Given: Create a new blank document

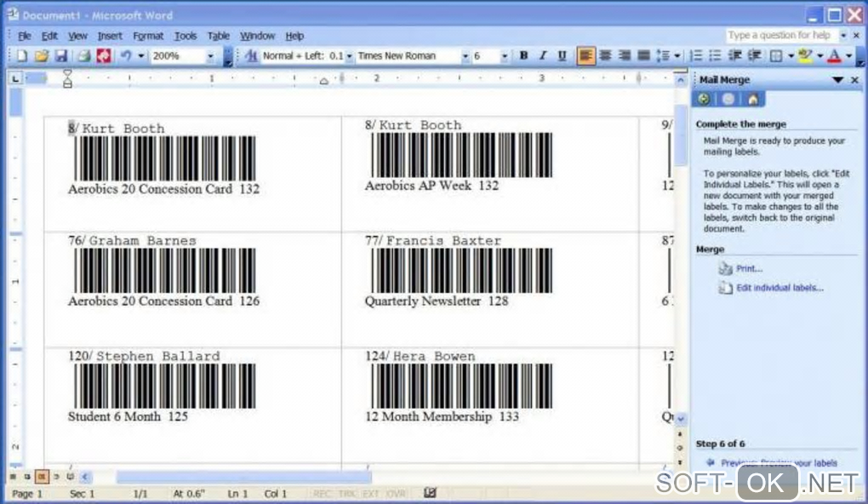Looking at the screenshot, I should pyautogui.click(x=21, y=56).
